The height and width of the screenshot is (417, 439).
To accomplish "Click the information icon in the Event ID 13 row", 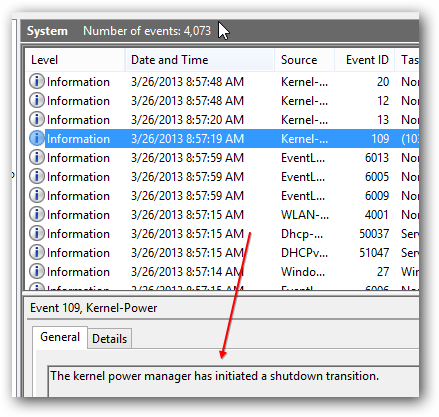I will pyautogui.click(x=37, y=119).
